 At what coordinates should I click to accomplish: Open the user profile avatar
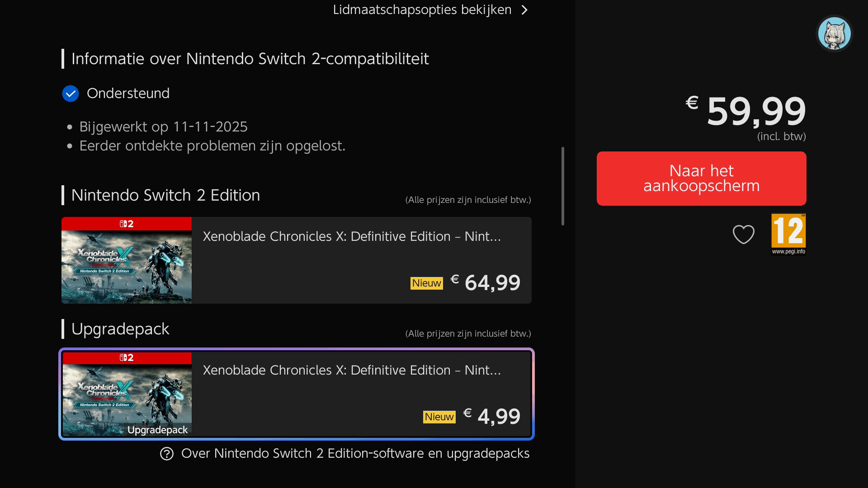click(x=834, y=33)
